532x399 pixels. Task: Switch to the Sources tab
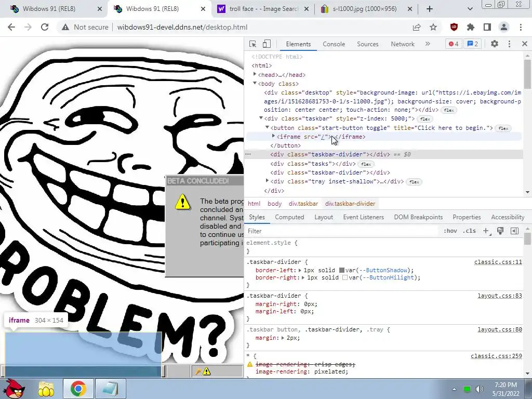click(x=367, y=44)
